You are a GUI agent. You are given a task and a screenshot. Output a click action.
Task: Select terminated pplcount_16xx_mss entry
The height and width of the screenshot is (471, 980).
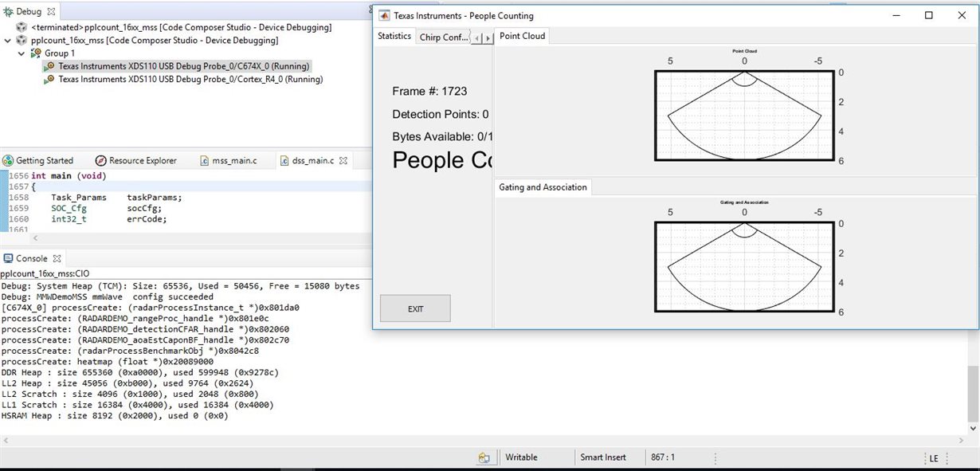(182, 27)
